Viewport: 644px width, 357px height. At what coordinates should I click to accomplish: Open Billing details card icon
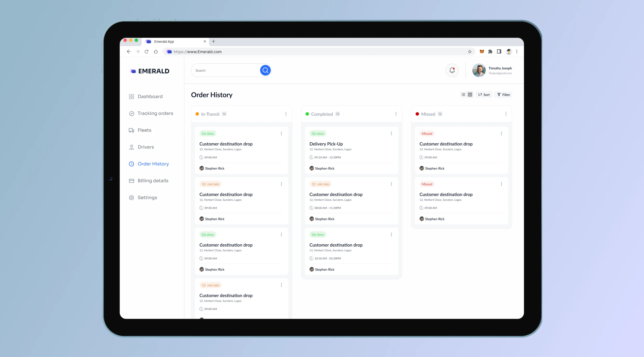131,181
